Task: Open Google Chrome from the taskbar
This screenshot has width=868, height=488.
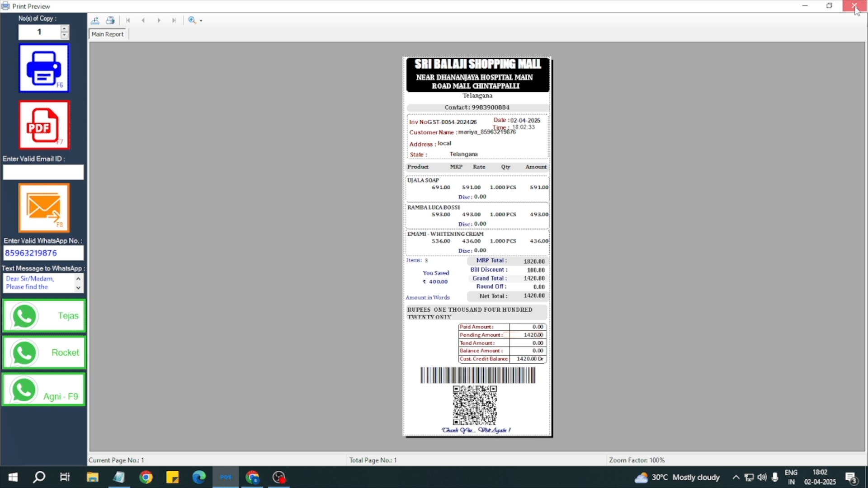Action: [x=146, y=477]
